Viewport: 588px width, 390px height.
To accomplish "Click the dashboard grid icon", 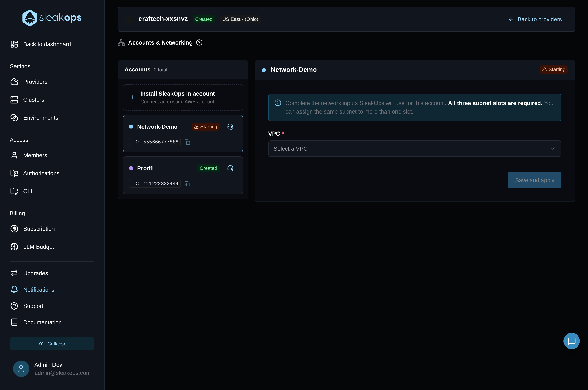I will pos(14,44).
